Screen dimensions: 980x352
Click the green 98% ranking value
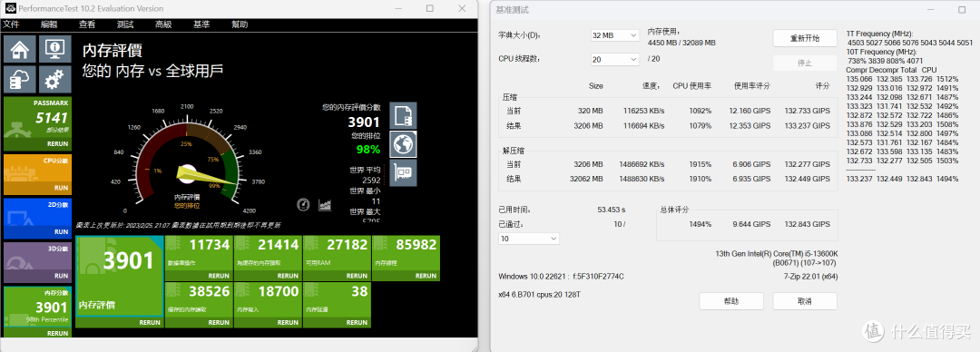[x=367, y=150]
